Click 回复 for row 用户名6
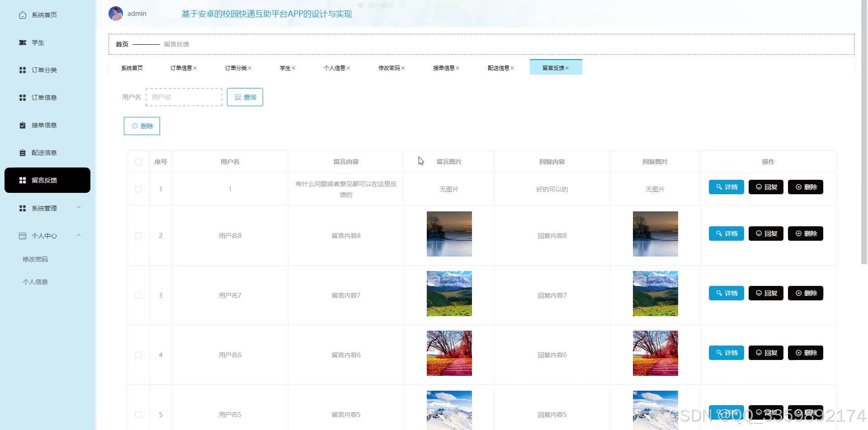The width and height of the screenshot is (868, 430). [766, 353]
